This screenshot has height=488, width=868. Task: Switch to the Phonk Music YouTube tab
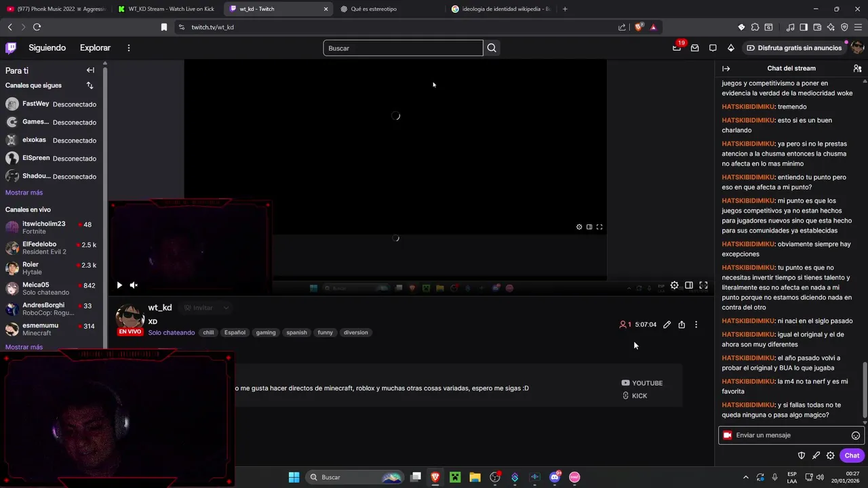pyautogui.click(x=56, y=9)
